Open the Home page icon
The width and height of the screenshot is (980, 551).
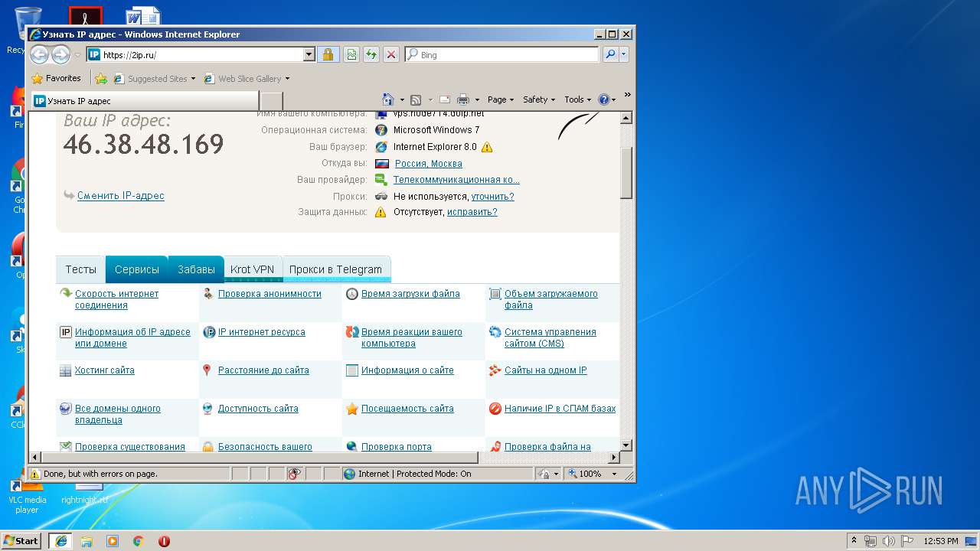pos(388,99)
